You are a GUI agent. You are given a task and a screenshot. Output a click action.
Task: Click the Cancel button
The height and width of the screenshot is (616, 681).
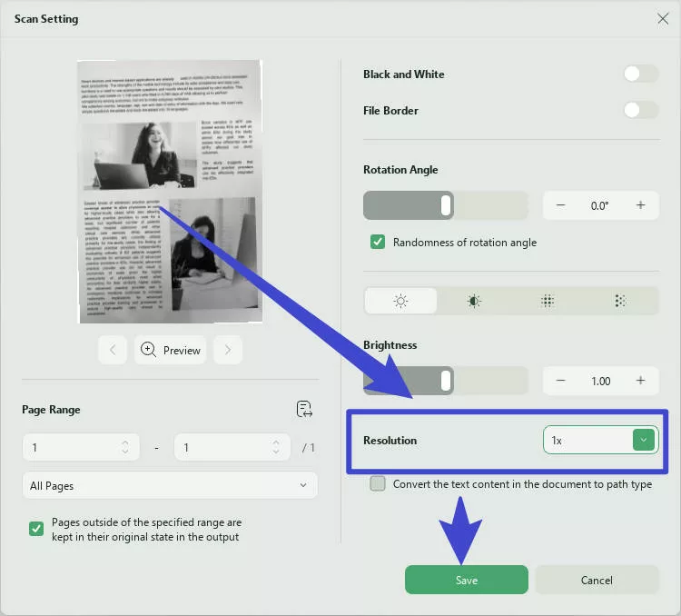(597, 580)
